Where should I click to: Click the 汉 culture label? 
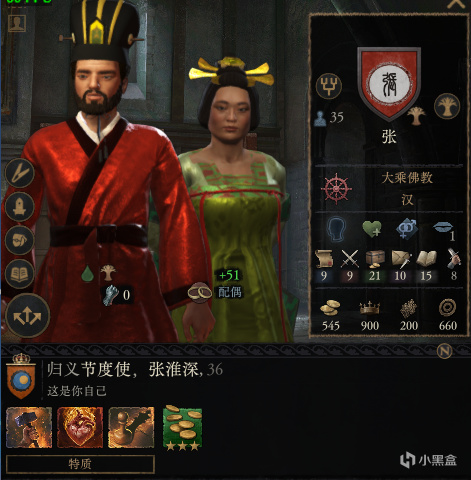[407, 200]
